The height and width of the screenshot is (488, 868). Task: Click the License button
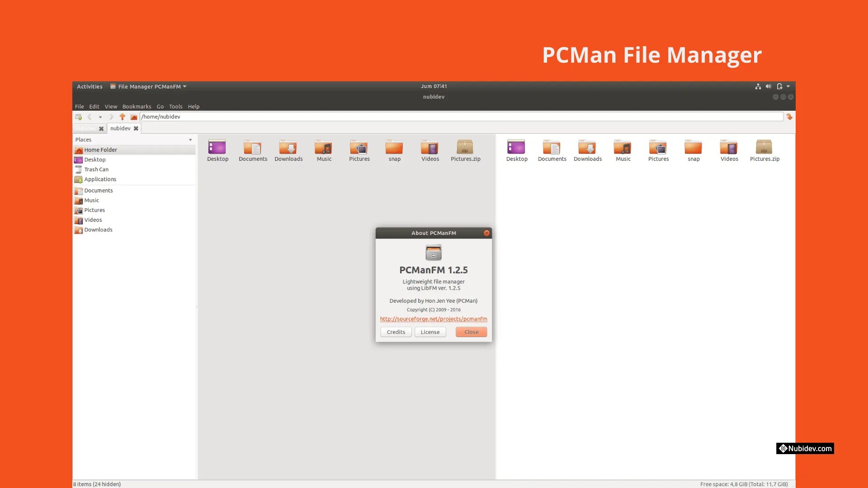tap(430, 331)
